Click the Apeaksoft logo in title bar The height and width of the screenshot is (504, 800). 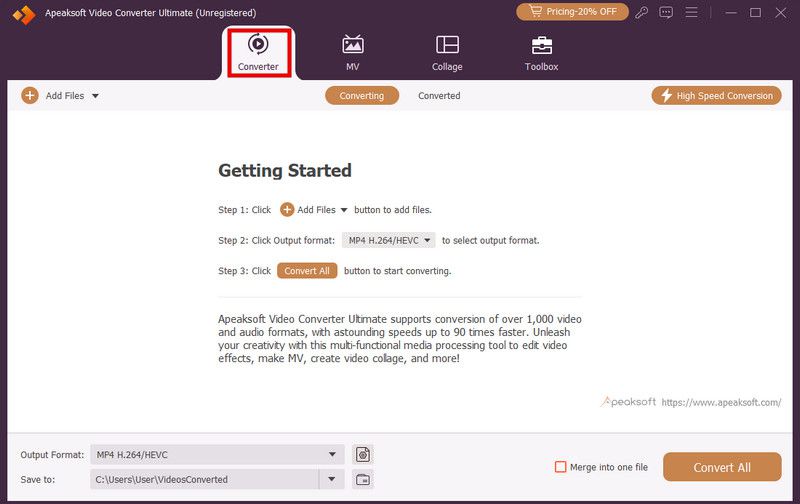(24, 14)
